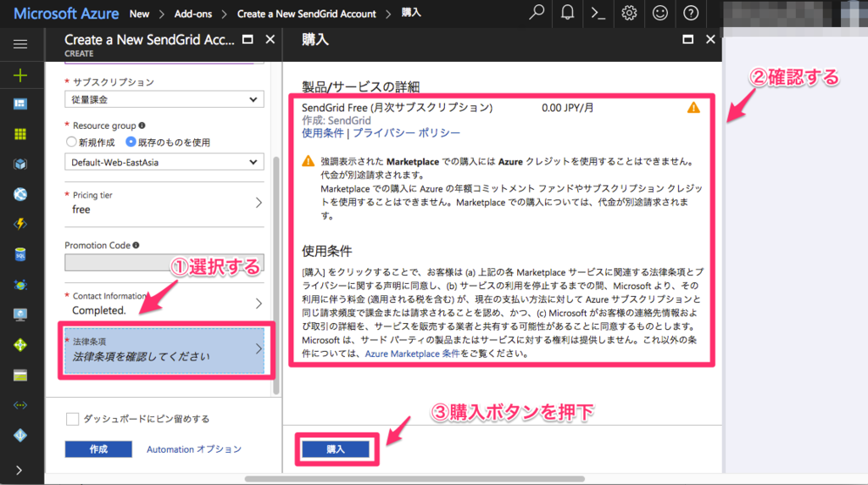Click the feedback smiley icon
The image size is (868, 485).
coord(659,13)
